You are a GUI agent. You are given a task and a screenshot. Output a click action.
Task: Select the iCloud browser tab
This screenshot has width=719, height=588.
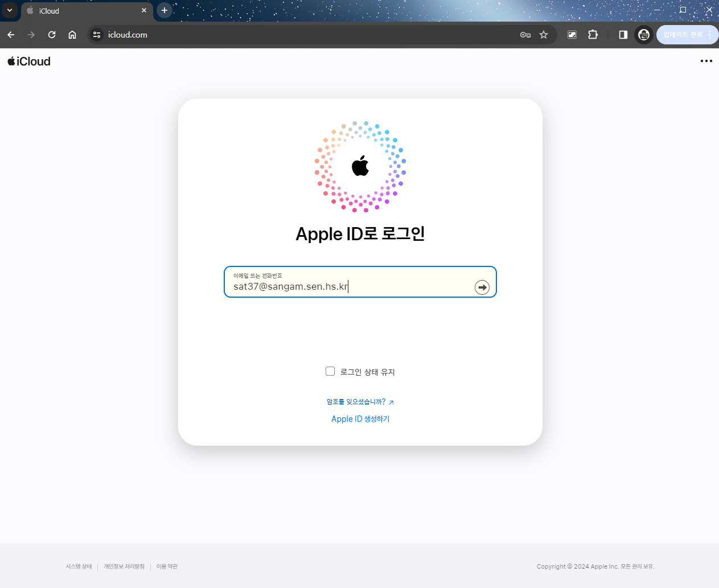(87, 11)
